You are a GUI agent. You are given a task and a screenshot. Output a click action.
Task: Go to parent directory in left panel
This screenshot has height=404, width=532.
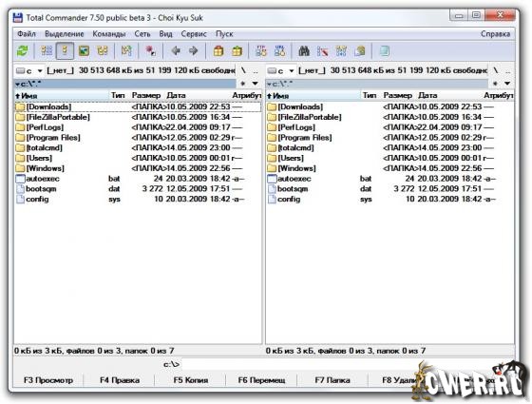pyautogui.click(x=256, y=70)
